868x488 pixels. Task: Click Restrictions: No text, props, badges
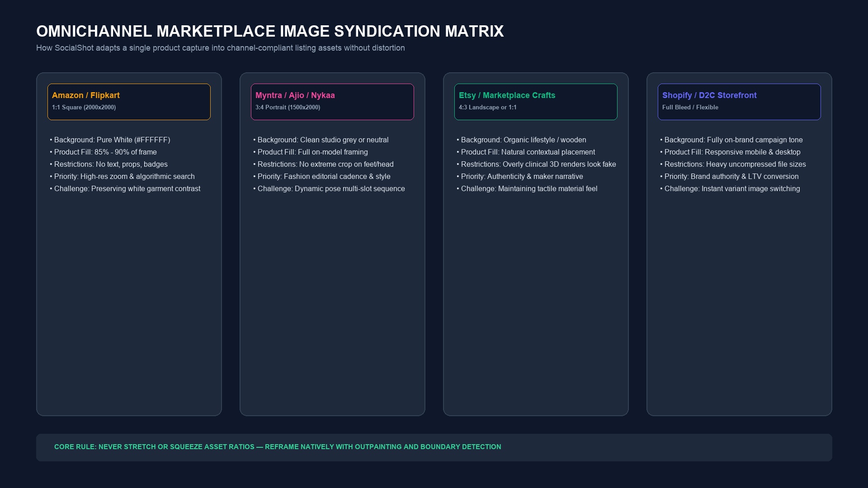click(108, 164)
